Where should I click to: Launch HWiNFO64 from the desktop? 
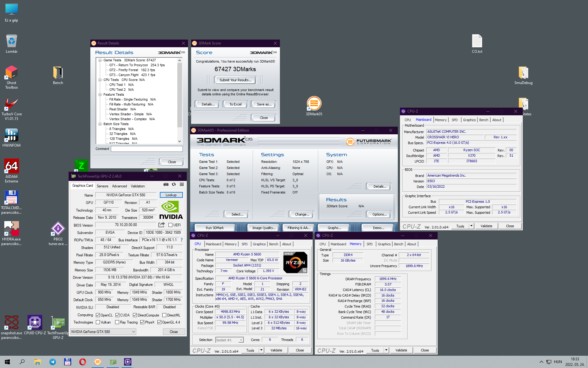[x=12, y=138]
